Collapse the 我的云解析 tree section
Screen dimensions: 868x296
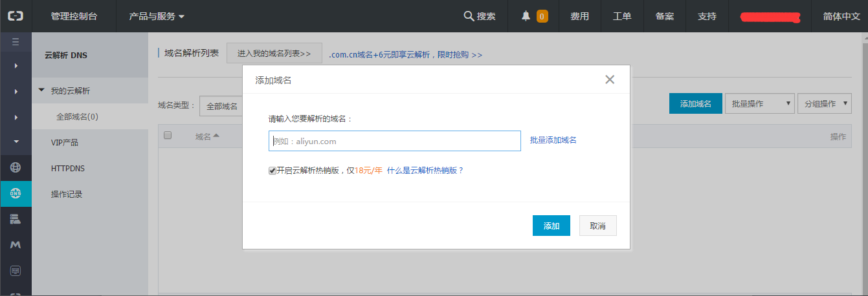[42, 90]
